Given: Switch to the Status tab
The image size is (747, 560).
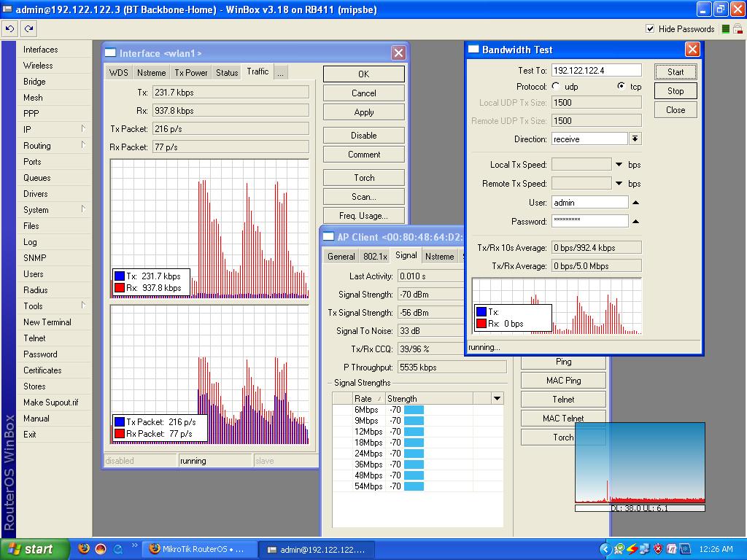Looking at the screenshot, I should click(x=227, y=72).
